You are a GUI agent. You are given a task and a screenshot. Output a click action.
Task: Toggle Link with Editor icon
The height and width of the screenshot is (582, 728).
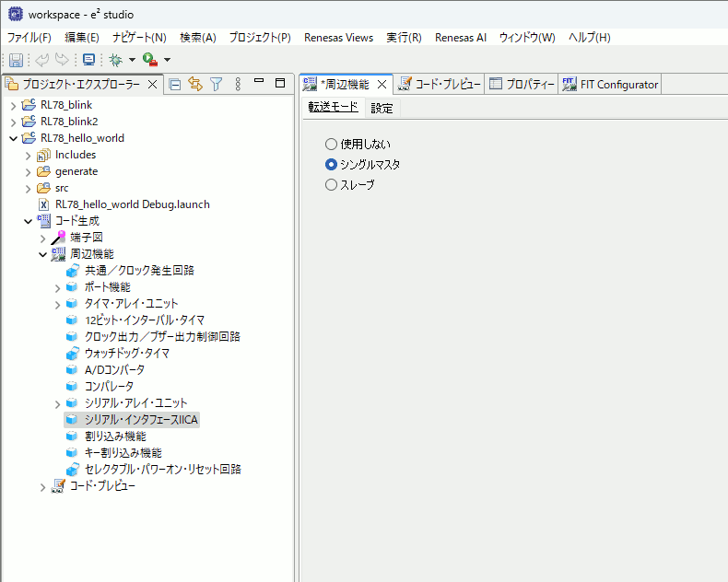(x=195, y=85)
